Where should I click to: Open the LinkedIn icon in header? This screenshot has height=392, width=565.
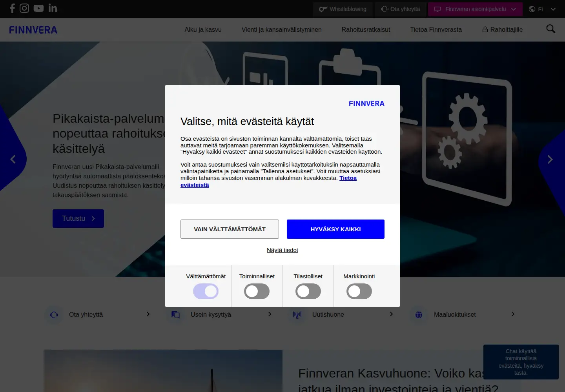click(x=53, y=8)
